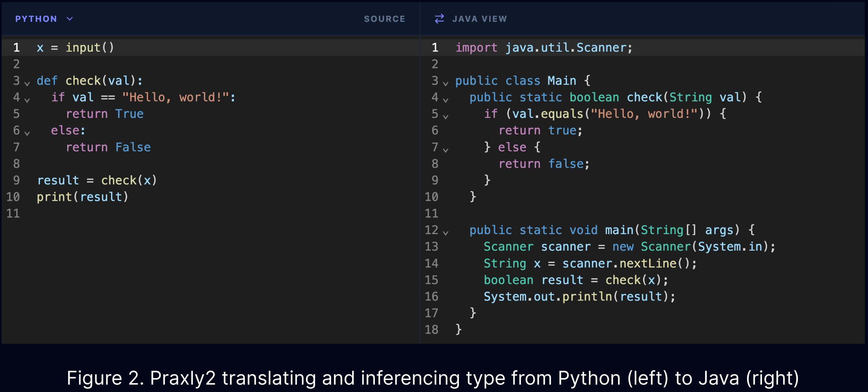Collapse the Java 'if (val.equals' fold arrow
The height and width of the screenshot is (392, 868).
coord(446,117)
